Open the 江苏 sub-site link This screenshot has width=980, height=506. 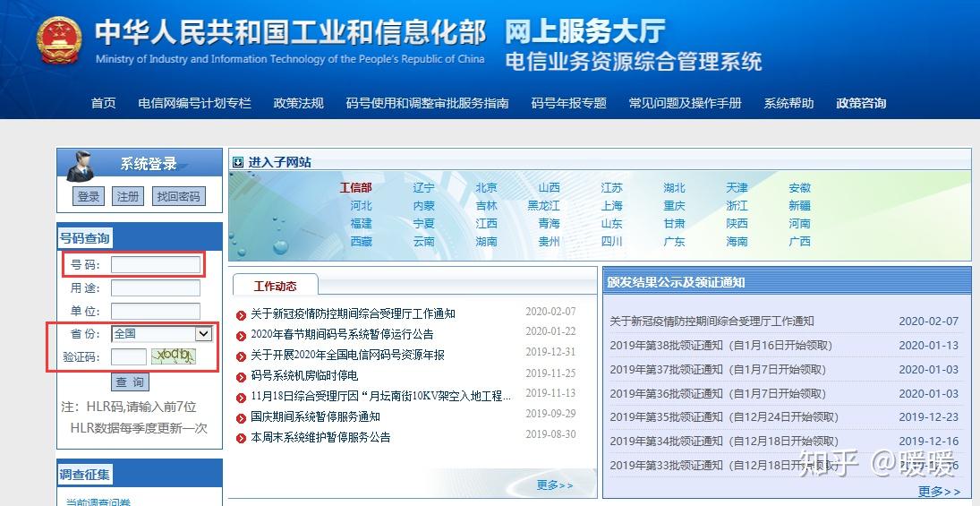612,188
